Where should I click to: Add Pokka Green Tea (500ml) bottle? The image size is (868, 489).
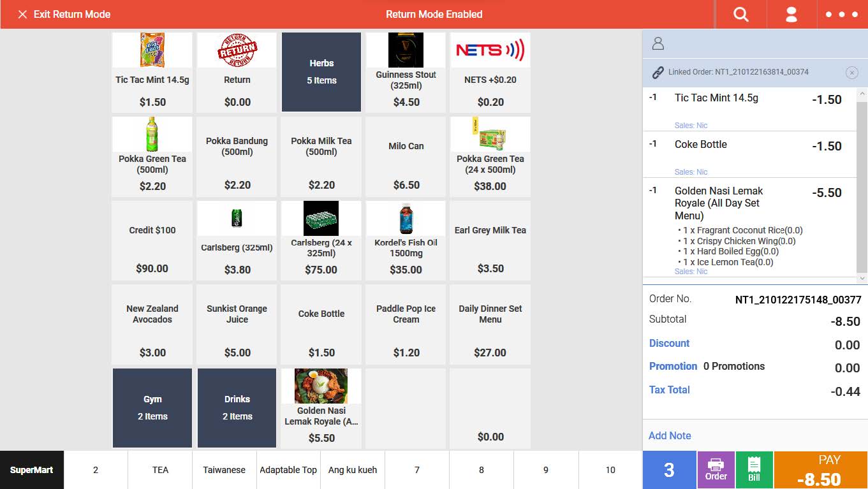[152, 156]
